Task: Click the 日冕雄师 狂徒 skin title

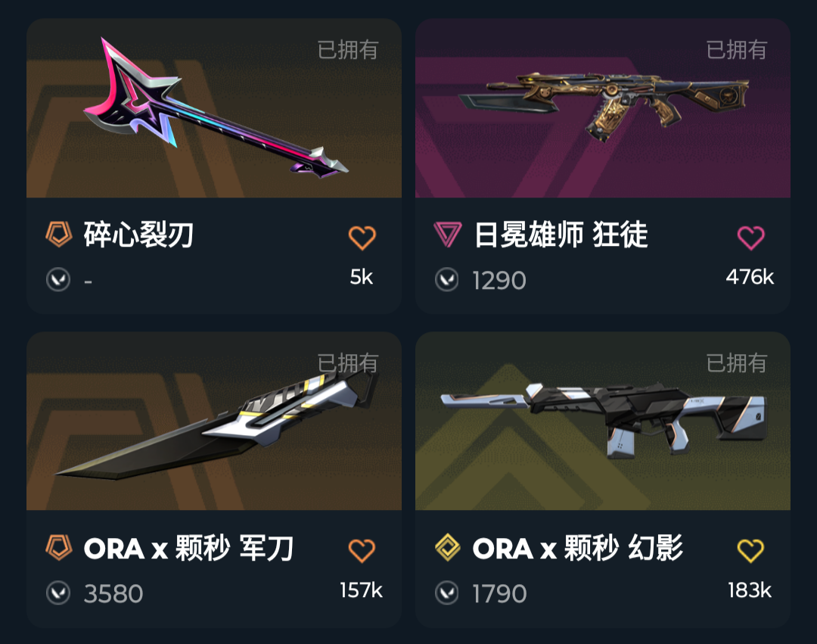Action: tap(561, 235)
